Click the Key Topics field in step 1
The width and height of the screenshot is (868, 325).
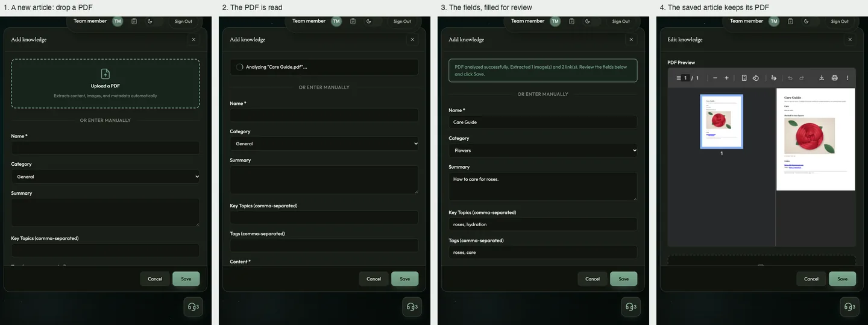105,250
